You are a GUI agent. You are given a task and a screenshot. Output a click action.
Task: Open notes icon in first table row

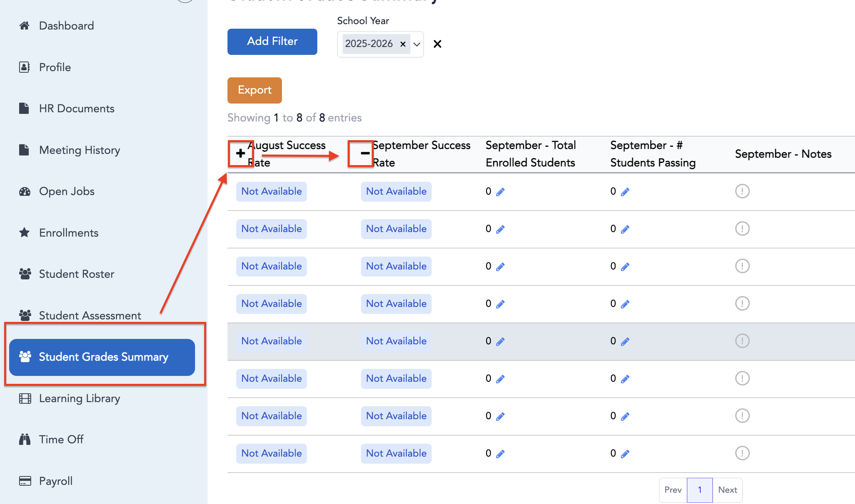[742, 191]
